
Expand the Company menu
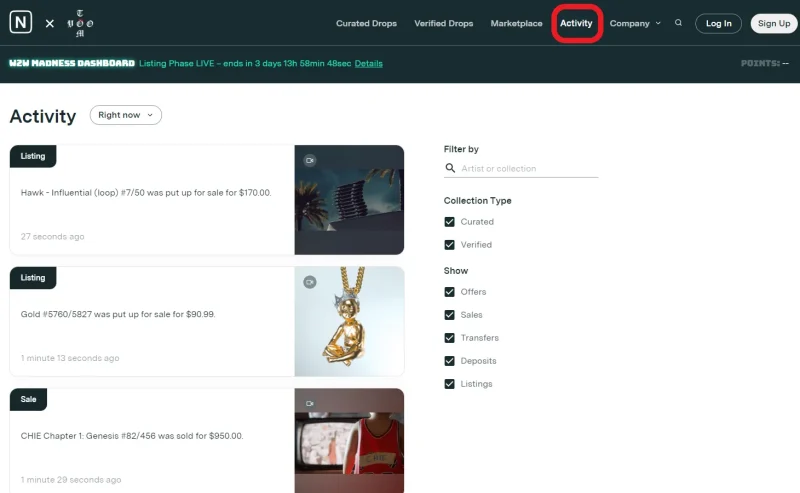click(x=635, y=23)
